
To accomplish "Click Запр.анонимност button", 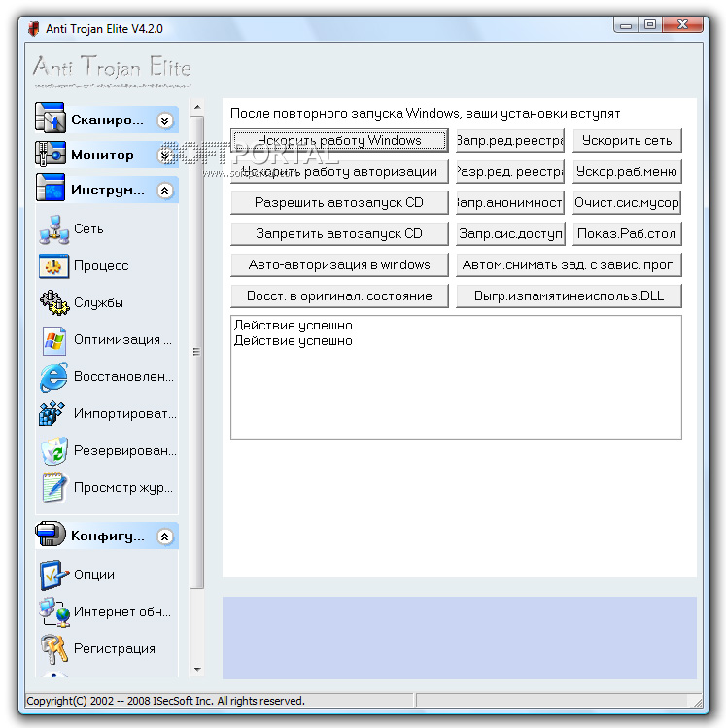I will click(x=510, y=203).
